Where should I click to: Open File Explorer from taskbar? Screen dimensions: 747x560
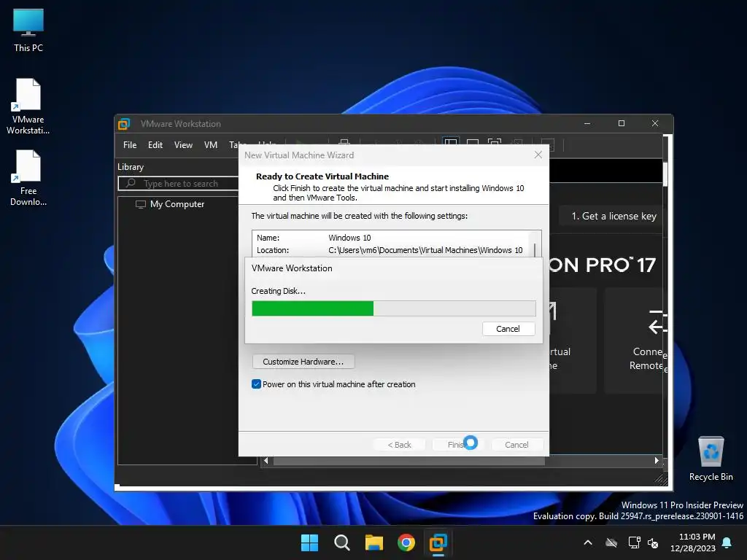[374, 542]
